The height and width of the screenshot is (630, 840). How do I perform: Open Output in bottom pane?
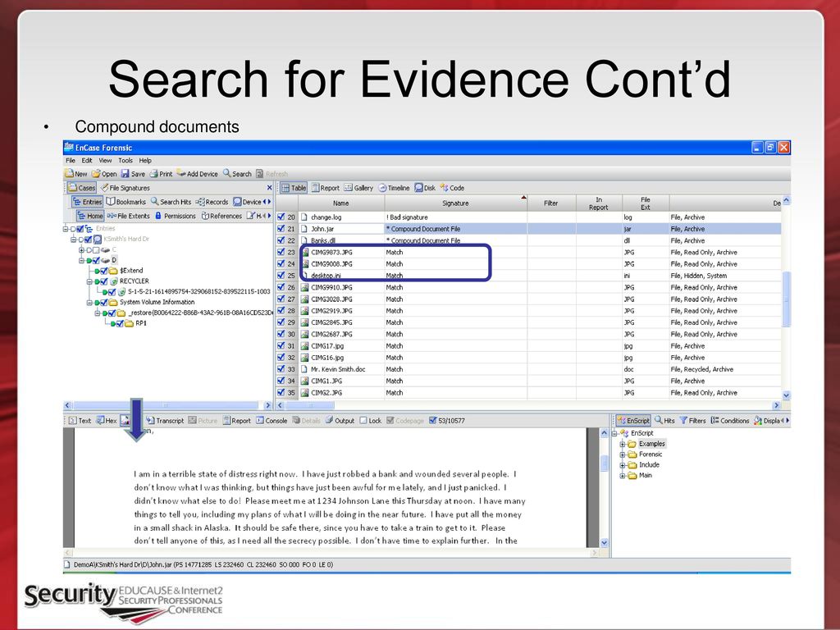tap(340, 421)
